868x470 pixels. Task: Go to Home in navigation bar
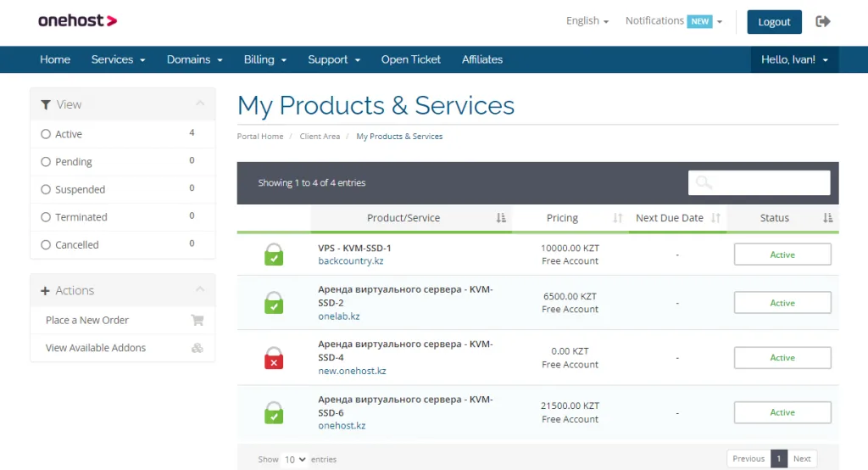[55, 59]
